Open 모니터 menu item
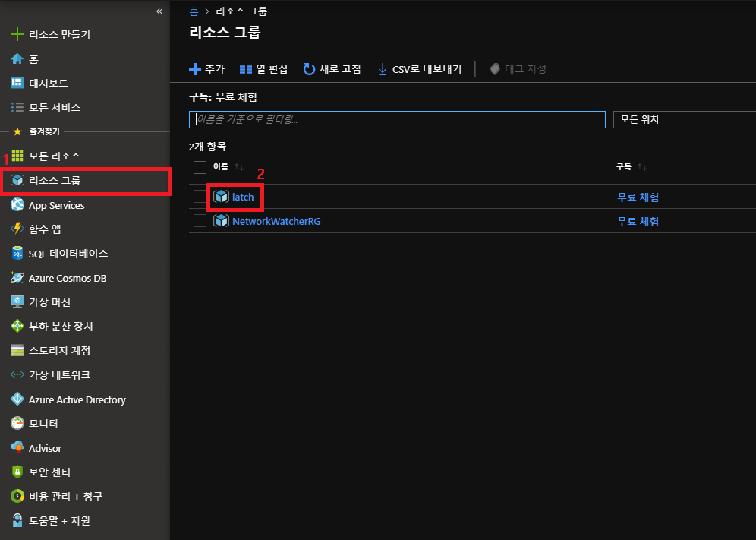The width and height of the screenshot is (756, 540). click(x=43, y=423)
